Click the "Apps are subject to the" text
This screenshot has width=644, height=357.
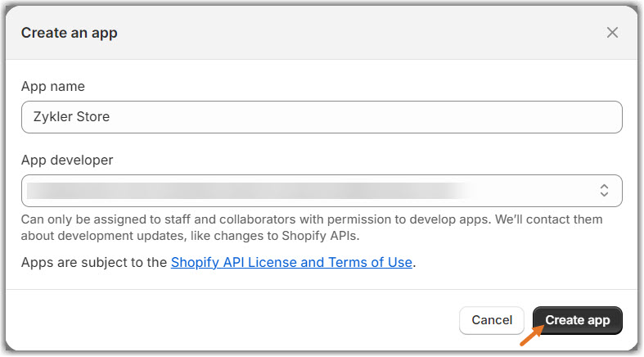94,263
